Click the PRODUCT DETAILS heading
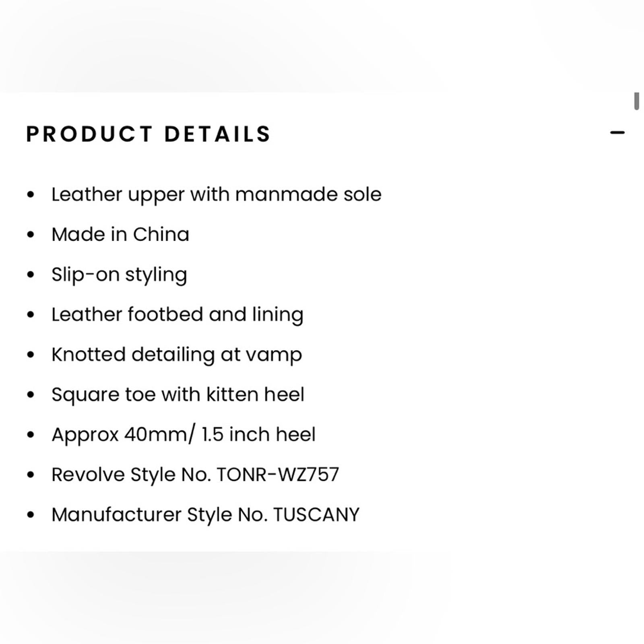The image size is (644, 644). [149, 134]
